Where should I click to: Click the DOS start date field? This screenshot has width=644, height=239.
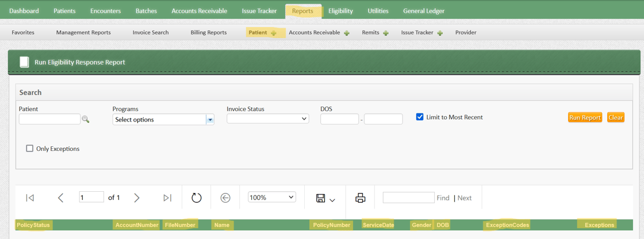pos(340,119)
